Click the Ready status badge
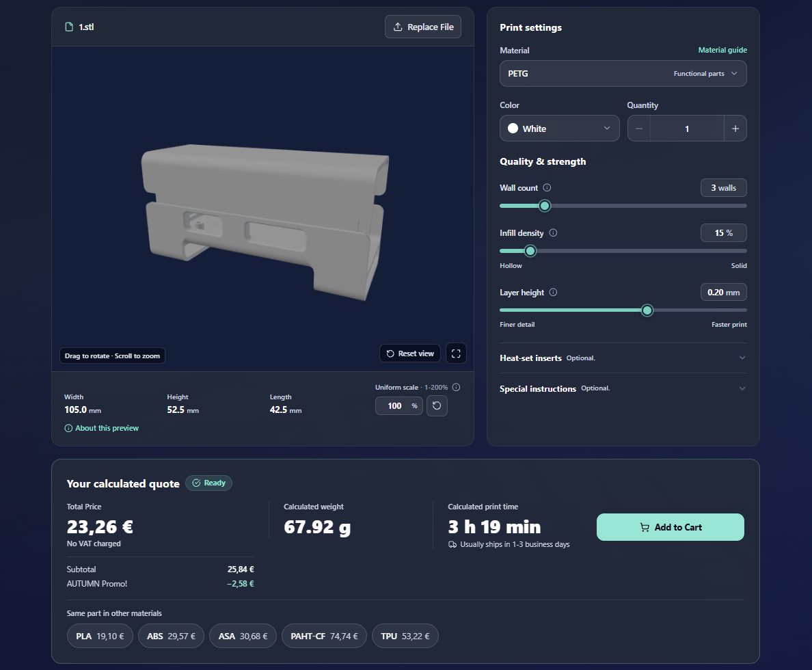Viewport: 812px width, 670px height. click(208, 483)
